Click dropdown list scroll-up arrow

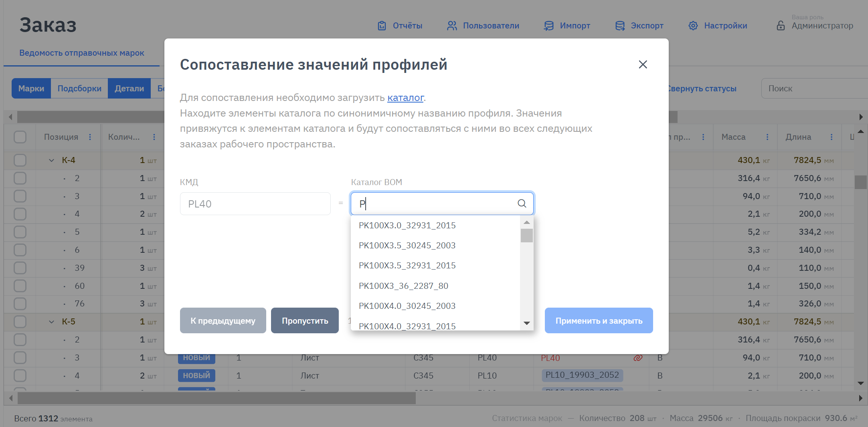tap(527, 222)
